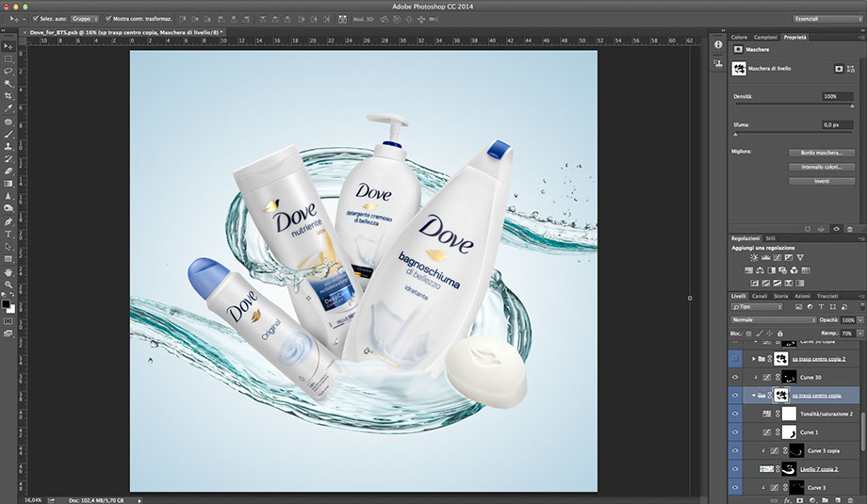Select the Path Selection tool
This screenshot has height=504, width=867.
(8, 247)
